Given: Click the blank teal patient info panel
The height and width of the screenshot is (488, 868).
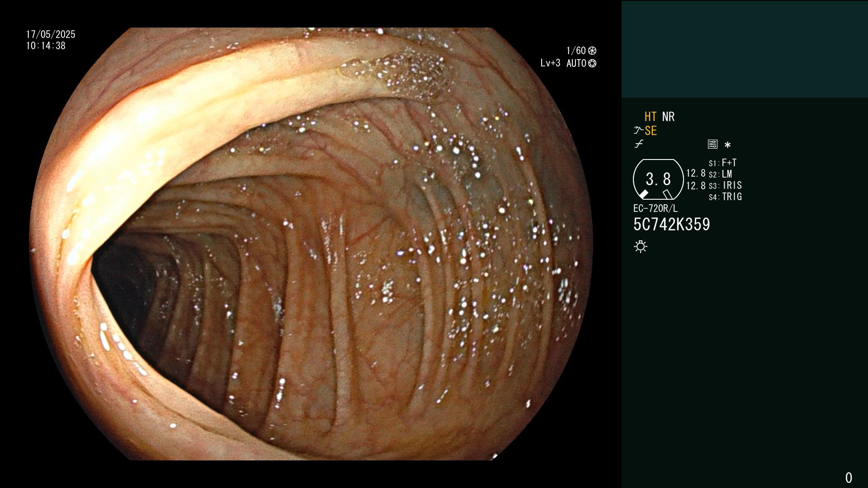Looking at the screenshot, I should [x=745, y=49].
